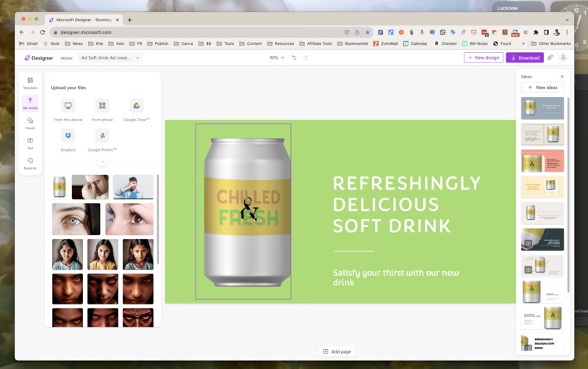
Task: Click the Pocket extension icon
Action: tap(473, 32)
